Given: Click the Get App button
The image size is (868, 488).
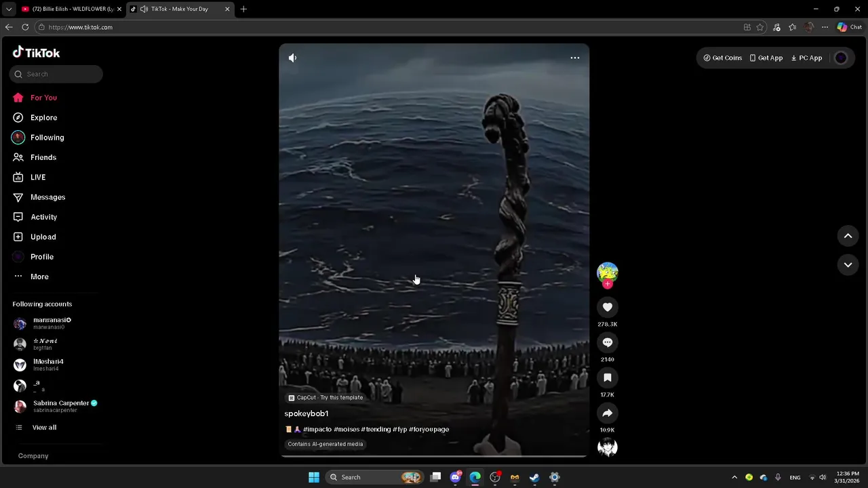Looking at the screenshot, I should (x=766, y=58).
